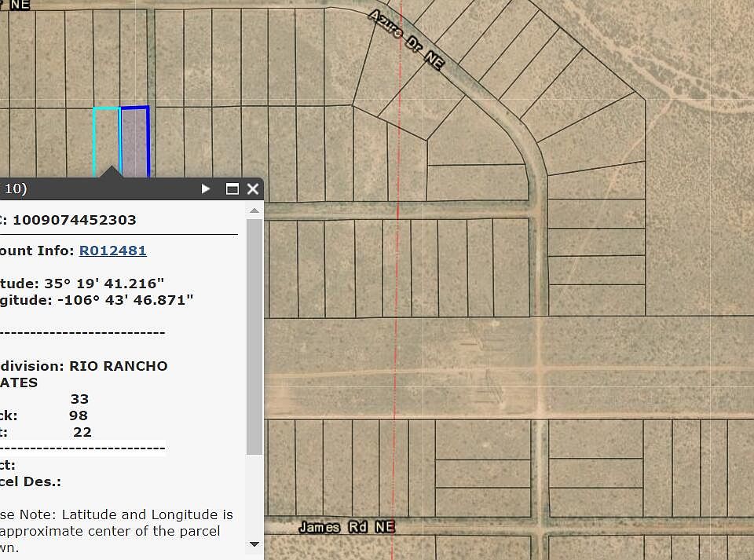Click subdivision name RIO RANCHO
This screenshot has width=754, height=560.
(x=119, y=366)
